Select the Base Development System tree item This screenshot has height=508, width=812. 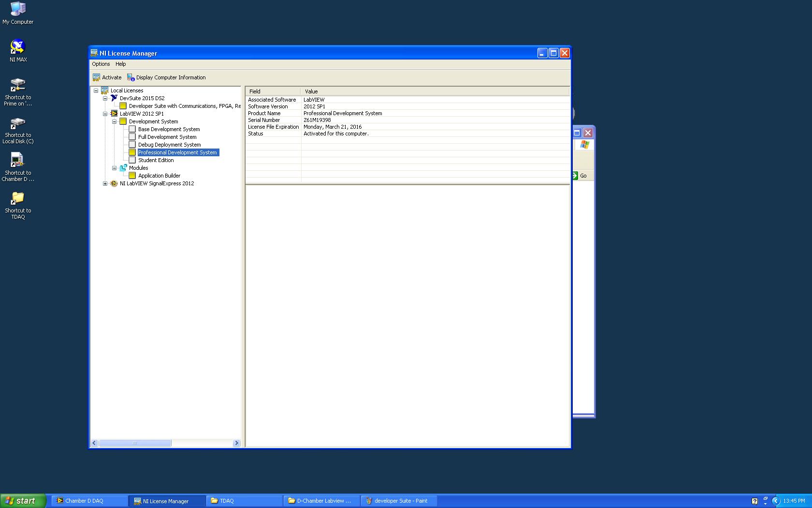(169, 129)
